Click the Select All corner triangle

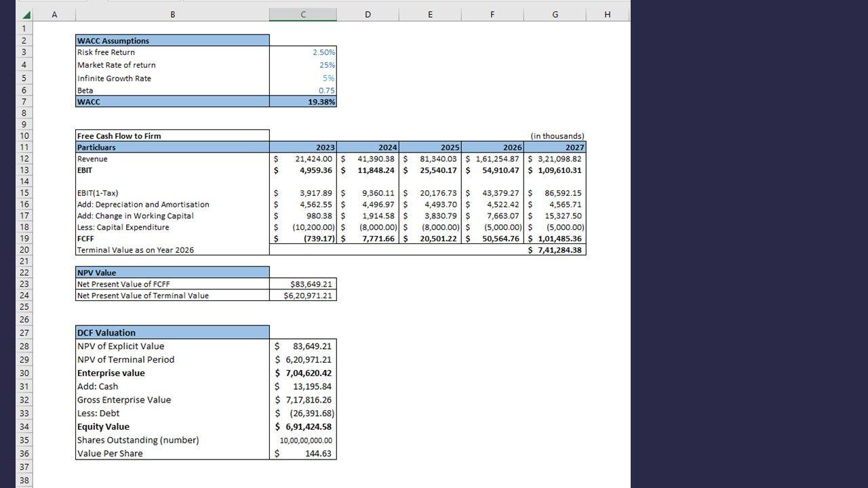(x=26, y=15)
